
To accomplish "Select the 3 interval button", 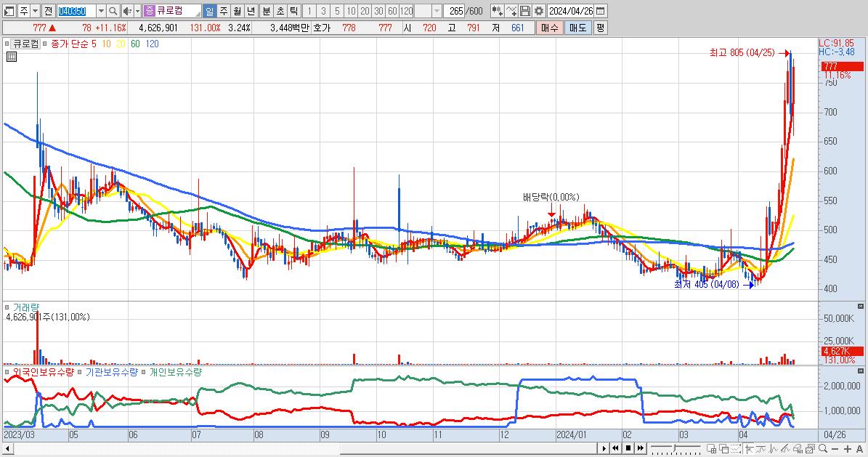I will pos(323,11).
